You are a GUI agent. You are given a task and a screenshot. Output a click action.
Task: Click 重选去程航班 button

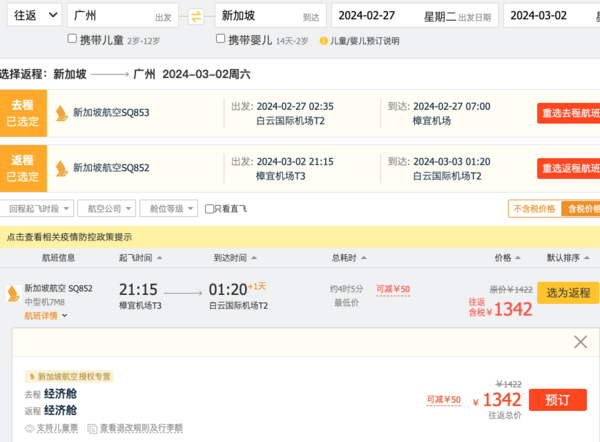tap(569, 113)
